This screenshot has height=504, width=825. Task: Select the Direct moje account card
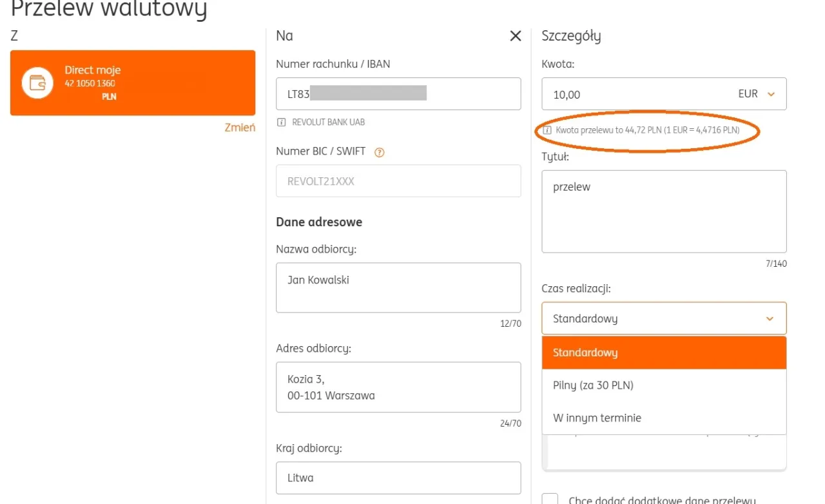pyautogui.click(x=133, y=83)
